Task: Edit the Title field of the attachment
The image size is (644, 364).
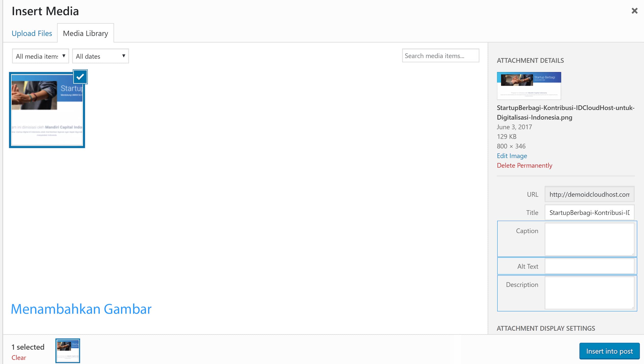Action: pyautogui.click(x=589, y=212)
